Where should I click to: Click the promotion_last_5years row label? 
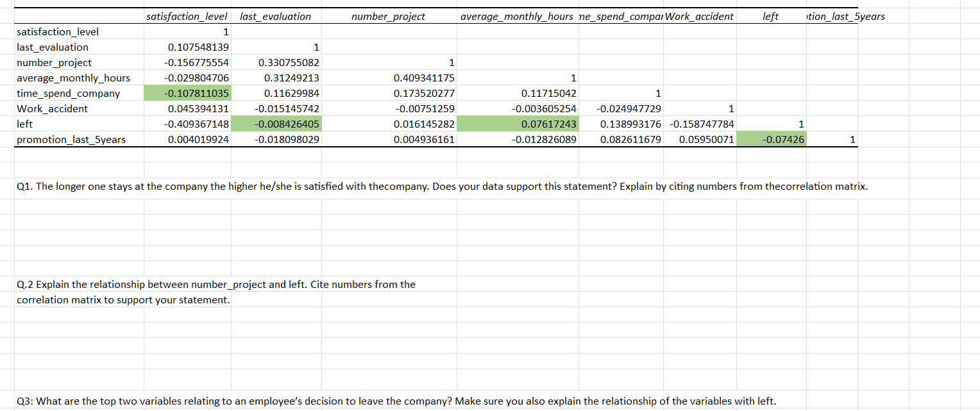point(71,139)
